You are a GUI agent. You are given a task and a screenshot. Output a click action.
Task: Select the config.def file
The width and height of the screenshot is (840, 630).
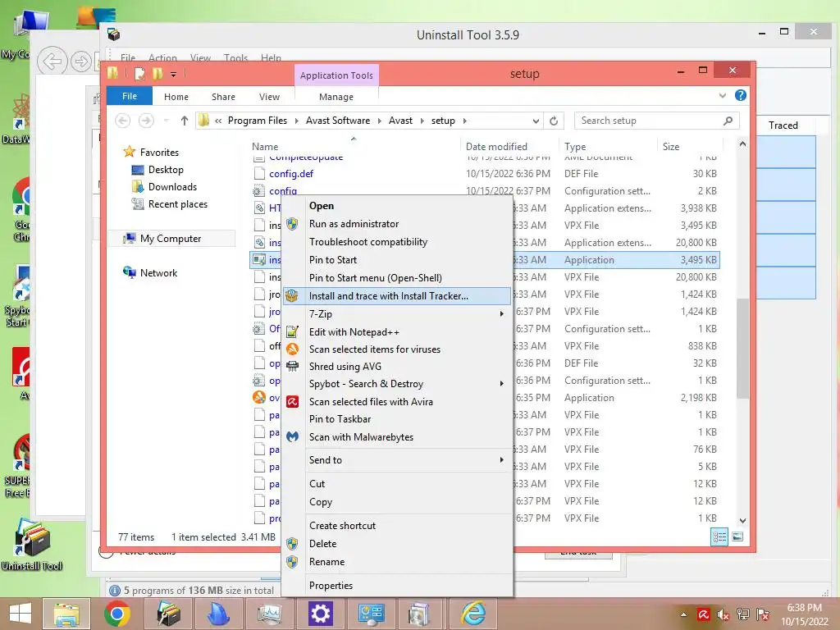pyautogui.click(x=291, y=174)
